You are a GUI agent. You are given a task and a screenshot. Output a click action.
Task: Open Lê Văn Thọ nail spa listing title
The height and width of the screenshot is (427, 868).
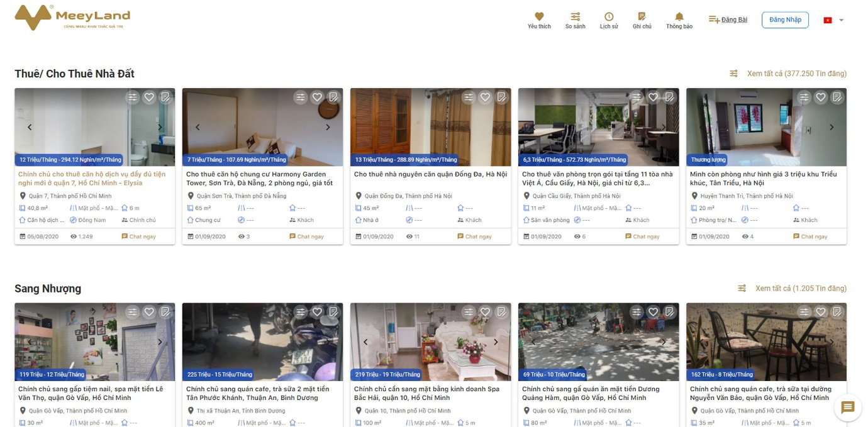pyautogui.click(x=91, y=394)
